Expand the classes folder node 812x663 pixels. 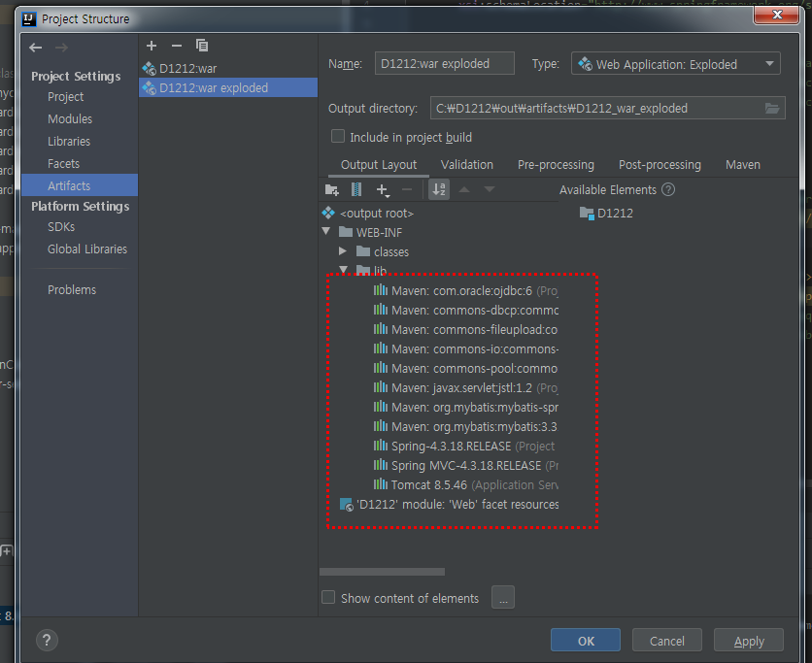(x=343, y=251)
